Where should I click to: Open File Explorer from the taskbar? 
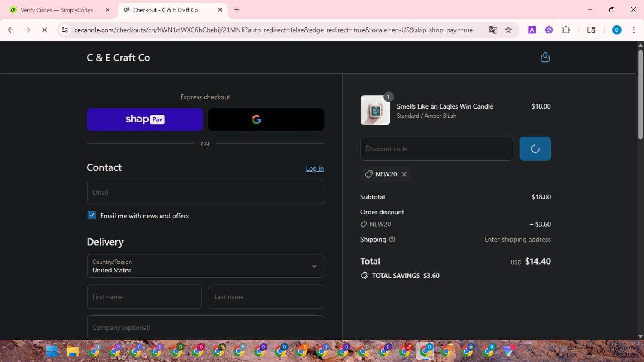click(x=73, y=351)
